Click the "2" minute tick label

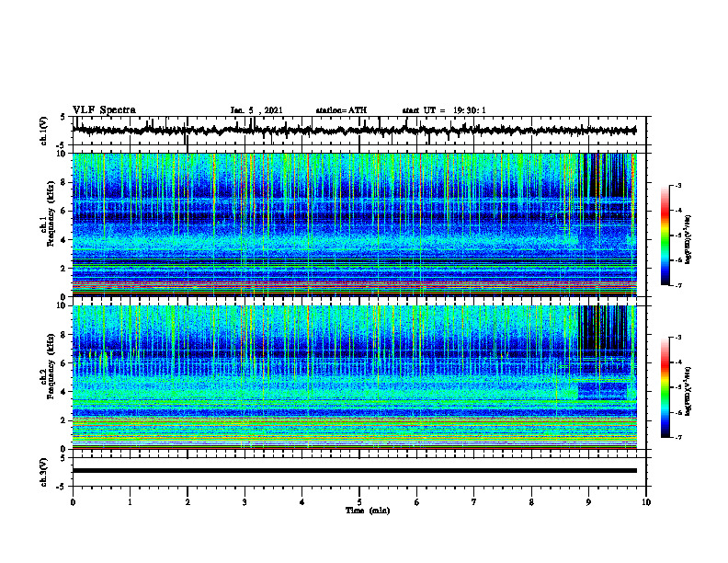[188, 502]
